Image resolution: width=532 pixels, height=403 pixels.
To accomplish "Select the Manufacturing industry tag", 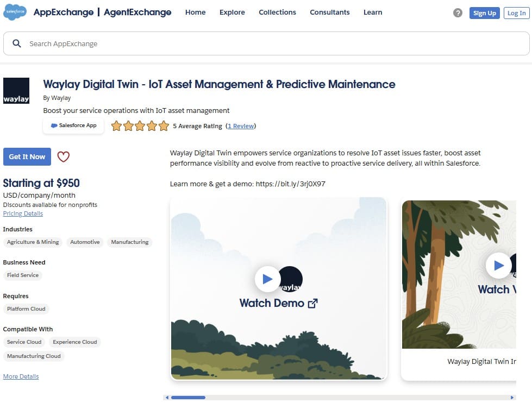I will click(130, 242).
